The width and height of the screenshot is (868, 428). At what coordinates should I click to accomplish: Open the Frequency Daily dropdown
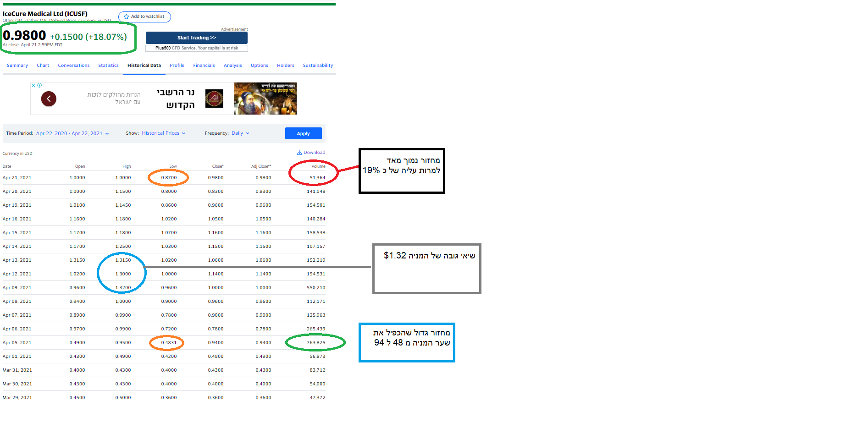point(240,133)
